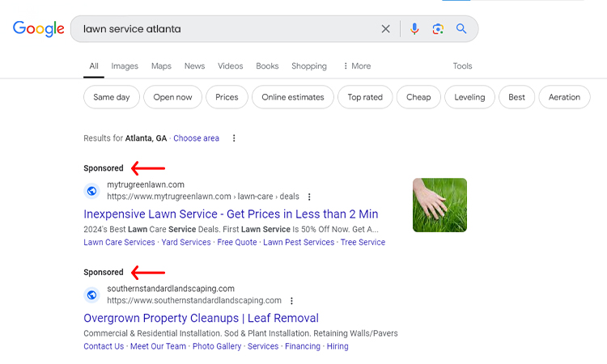Click the Google logo

(38, 29)
